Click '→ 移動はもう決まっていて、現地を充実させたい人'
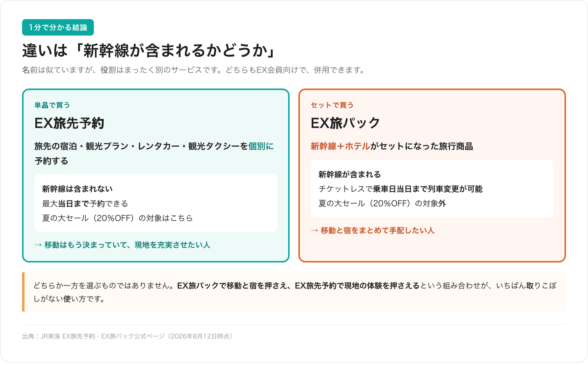Viewport: 588px width, 365px height. [122, 245]
